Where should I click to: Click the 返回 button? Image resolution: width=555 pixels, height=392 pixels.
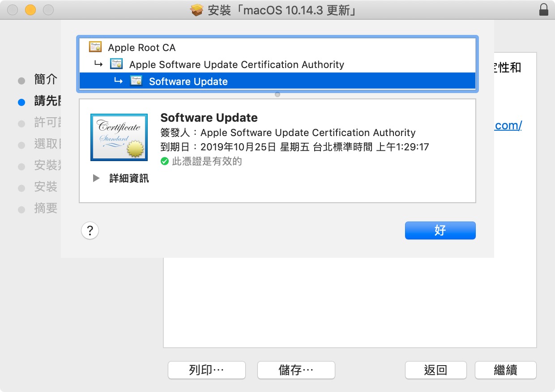[x=436, y=370]
